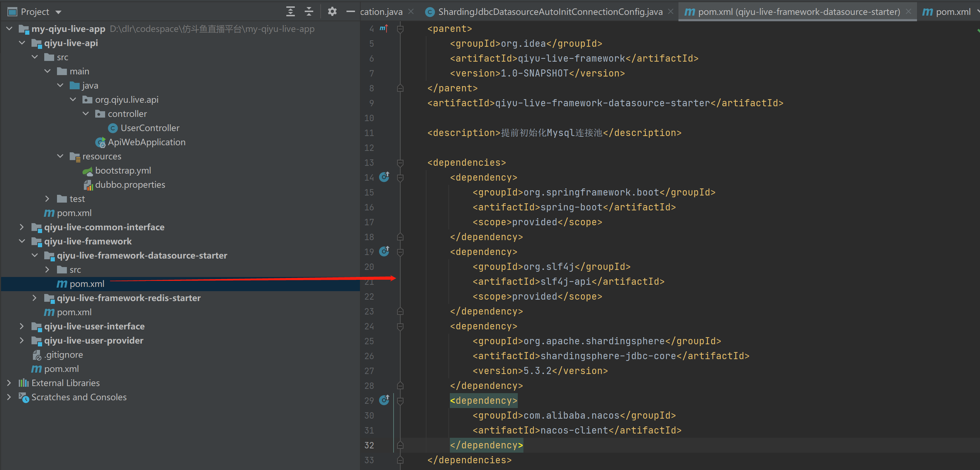Select pom.xml under qiyu-live-api

pos(74,213)
